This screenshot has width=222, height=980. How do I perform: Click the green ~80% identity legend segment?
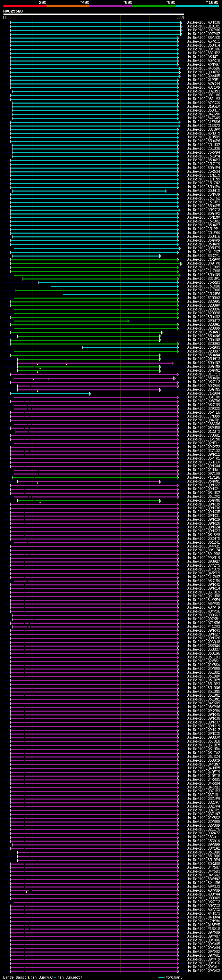[154, 6]
